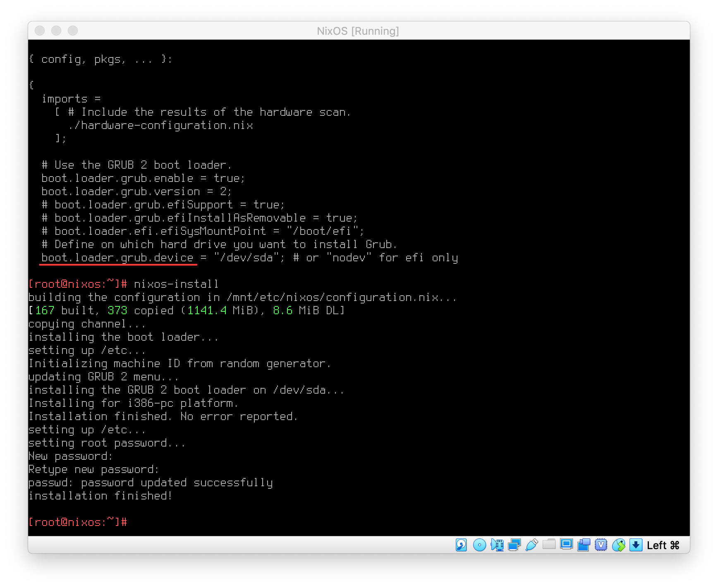Viewport: 718px width, 588px height.
Task: Click the hard disk activity icon
Action: 461,545
